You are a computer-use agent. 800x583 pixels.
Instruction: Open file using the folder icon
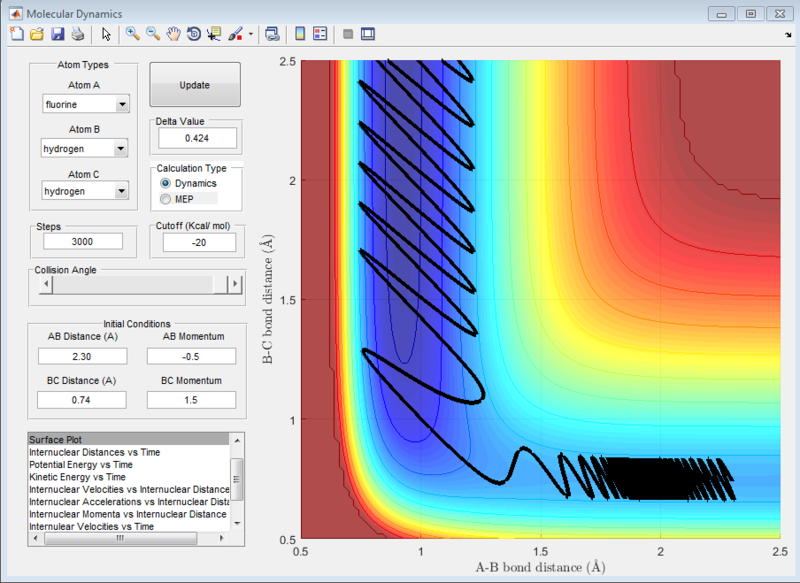coord(36,34)
